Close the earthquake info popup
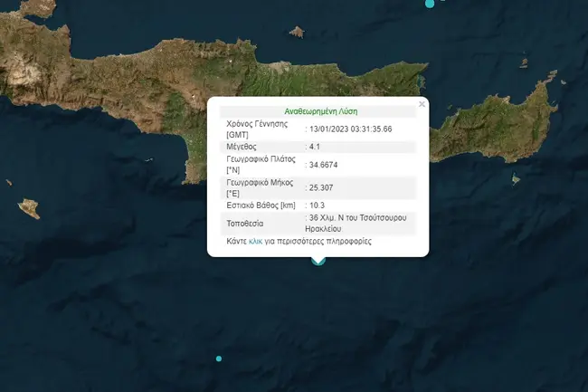Image resolution: width=588 pixels, height=392 pixels. click(x=422, y=103)
